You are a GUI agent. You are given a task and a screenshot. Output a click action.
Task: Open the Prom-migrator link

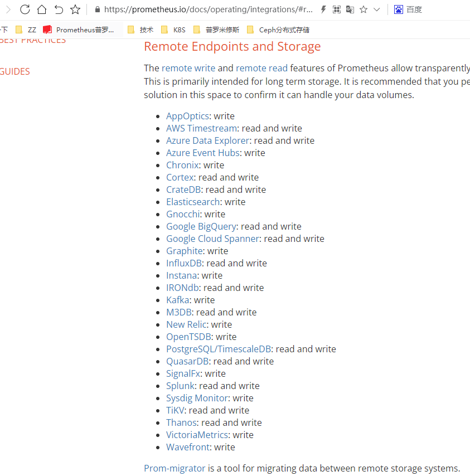175,468
